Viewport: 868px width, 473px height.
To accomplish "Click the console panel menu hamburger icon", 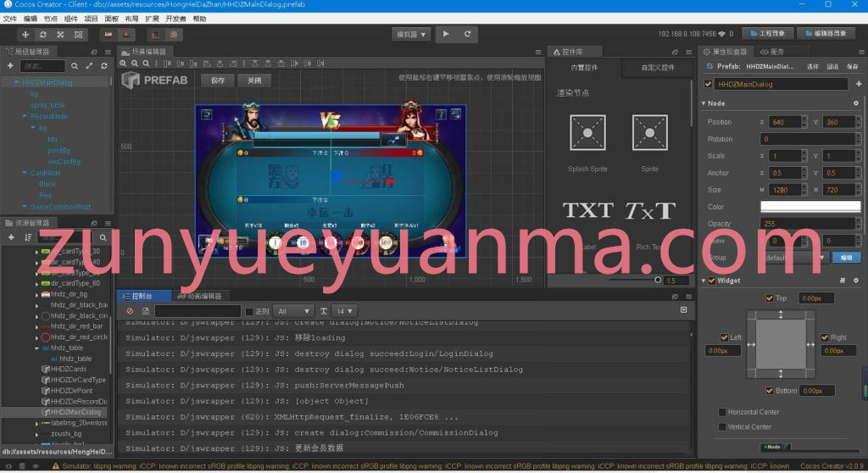I will [x=689, y=297].
